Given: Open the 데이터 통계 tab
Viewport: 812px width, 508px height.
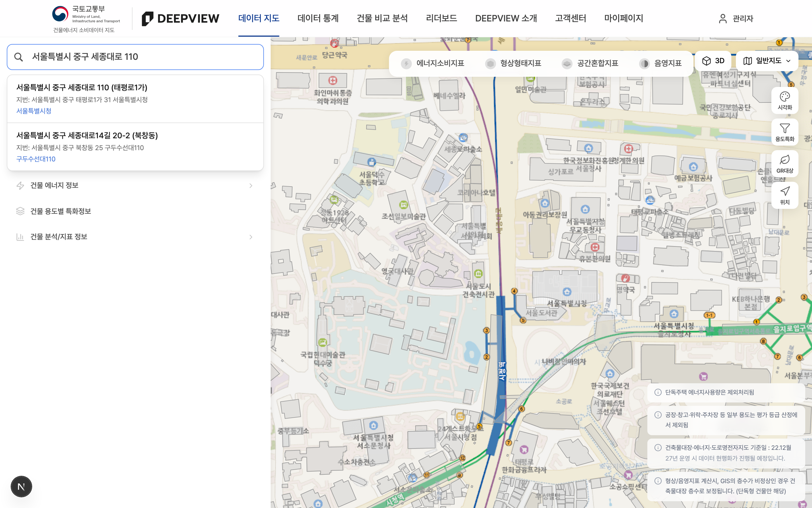Looking at the screenshot, I should coord(318,18).
